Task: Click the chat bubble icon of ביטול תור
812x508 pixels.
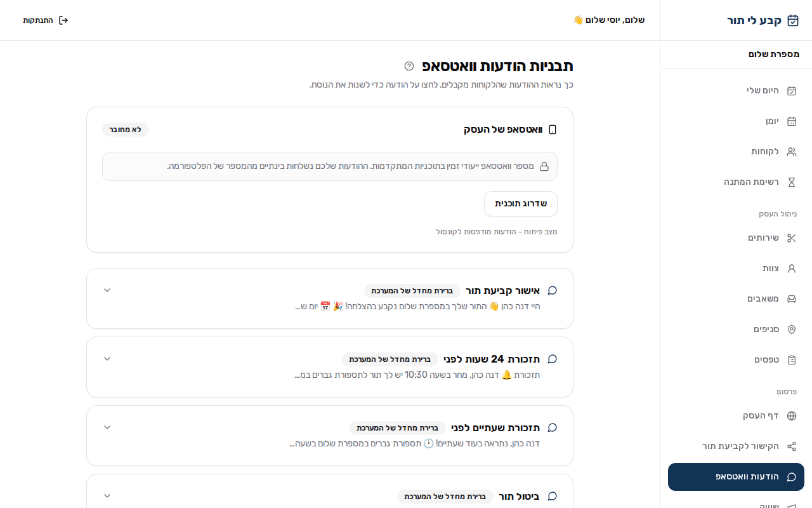Action: (x=553, y=496)
